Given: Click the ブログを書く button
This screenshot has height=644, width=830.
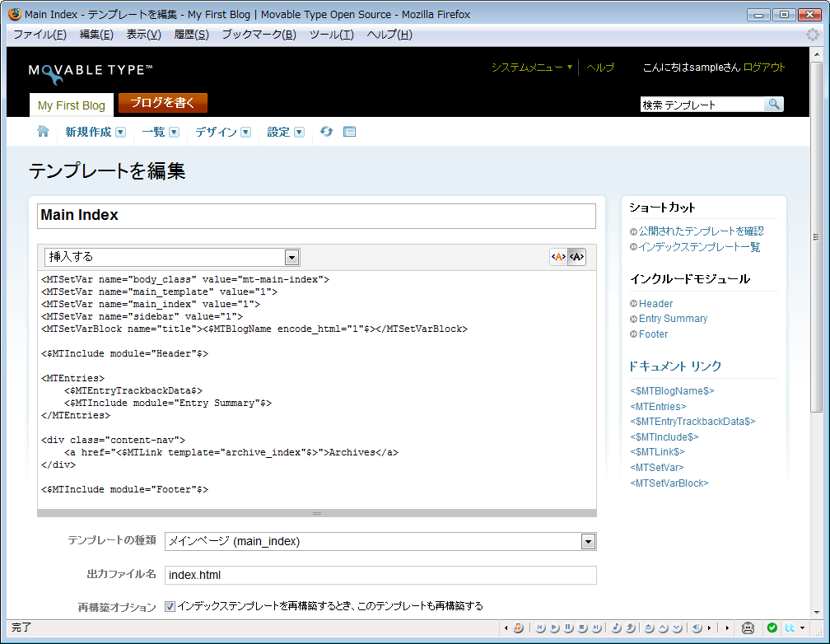Looking at the screenshot, I should click(x=162, y=103).
